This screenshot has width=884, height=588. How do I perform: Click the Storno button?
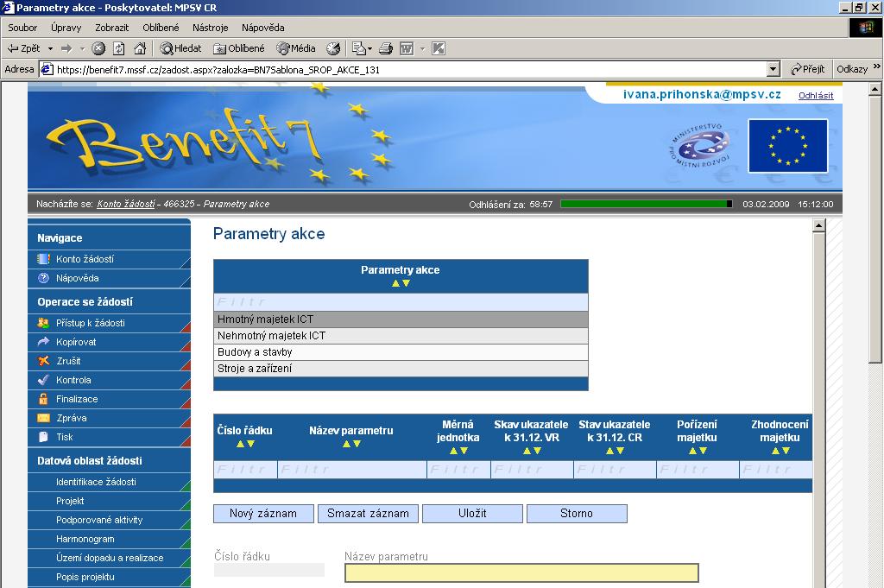[x=577, y=514]
